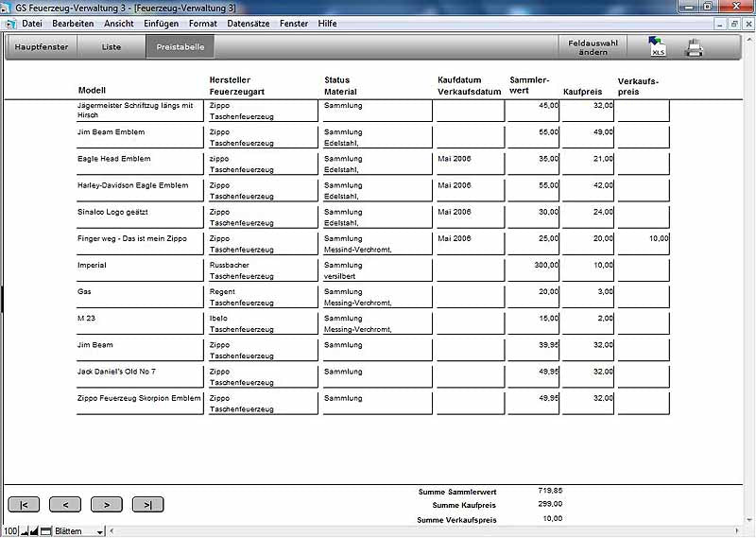Go to the previous record
The width and height of the screenshot is (756, 538).
64,505
